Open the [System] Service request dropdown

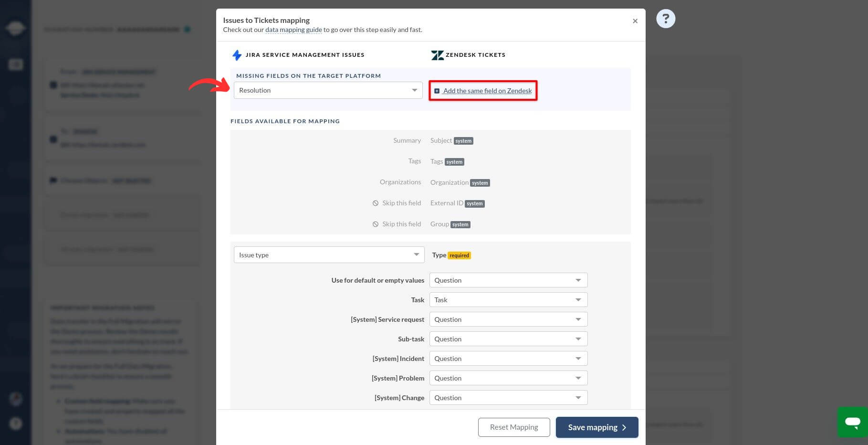pos(508,319)
